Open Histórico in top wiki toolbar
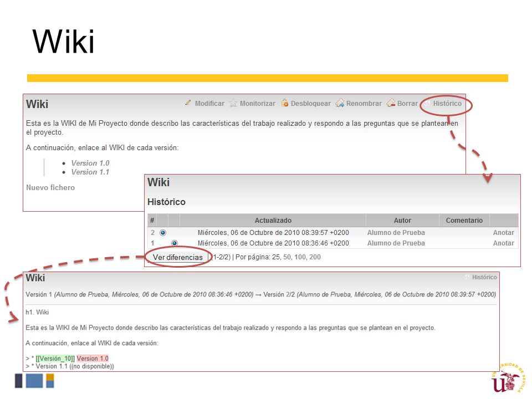Image resolution: width=532 pixels, height=399 pixels. [x=447, y=104]
